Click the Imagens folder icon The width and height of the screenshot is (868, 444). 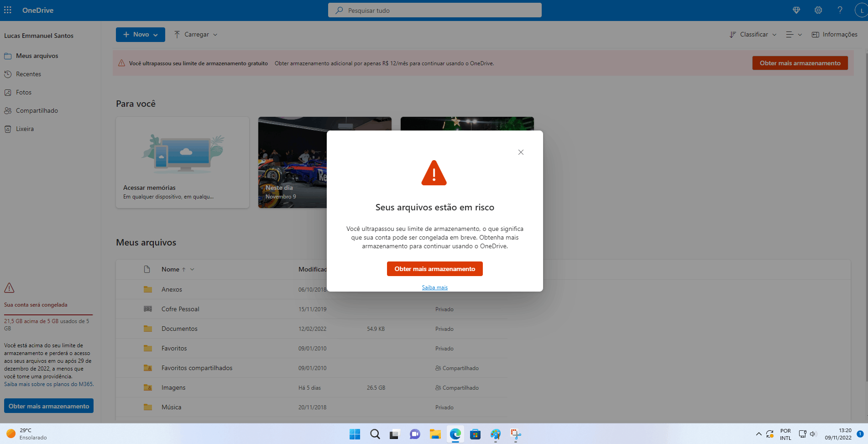148,387
